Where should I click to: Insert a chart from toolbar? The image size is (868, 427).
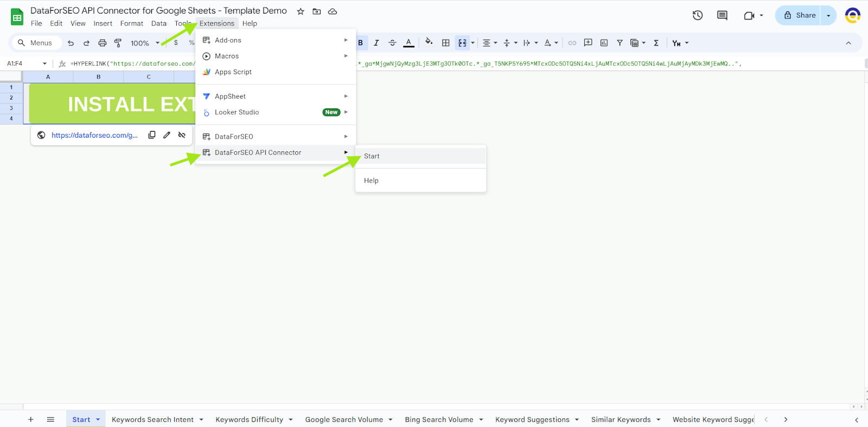(604, 43)
